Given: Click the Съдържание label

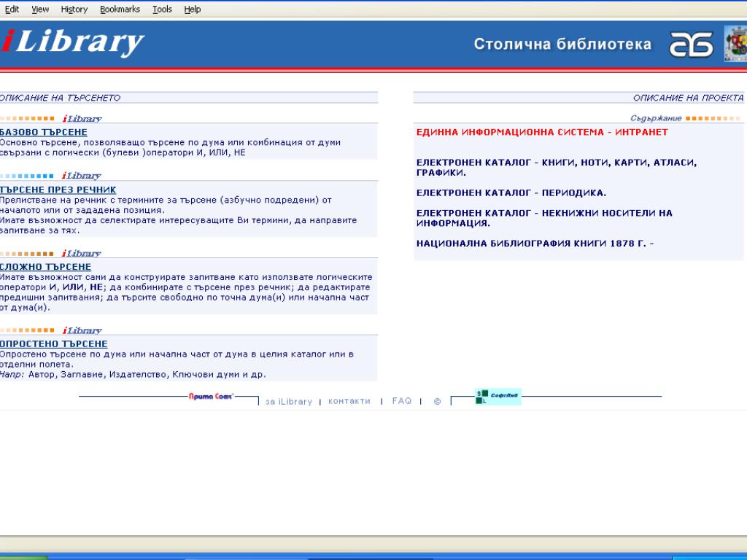Looking at the screenshot, I should click(x=656, y=118).
